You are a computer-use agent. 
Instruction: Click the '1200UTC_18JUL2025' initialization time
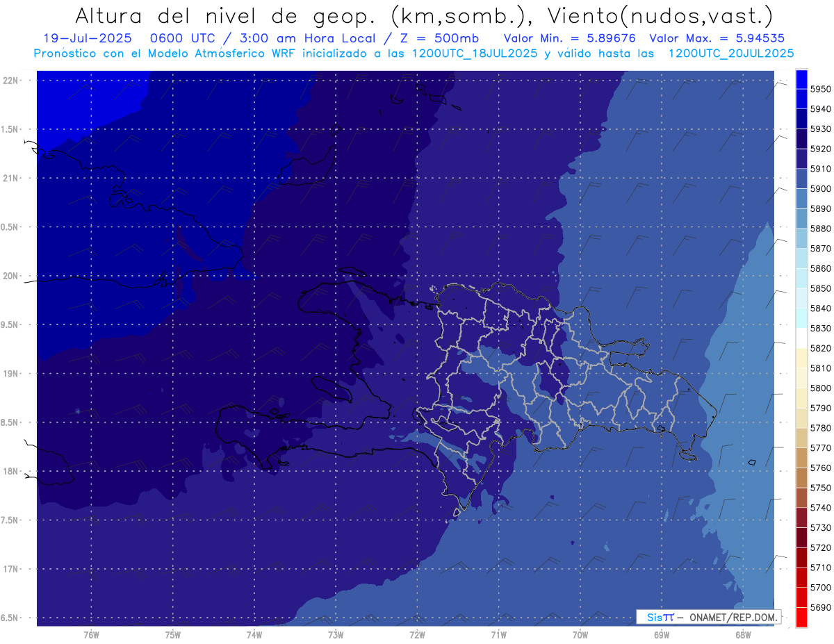tap(475, 53)
